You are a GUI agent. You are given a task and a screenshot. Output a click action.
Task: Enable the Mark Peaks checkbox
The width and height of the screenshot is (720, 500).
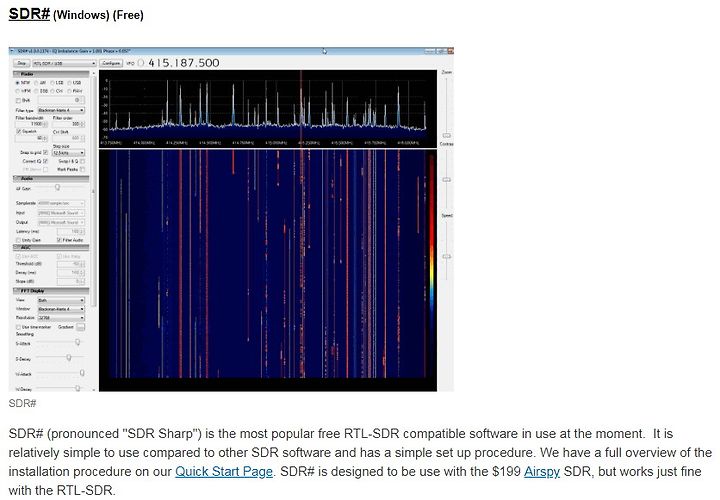[x=82, y=169]
